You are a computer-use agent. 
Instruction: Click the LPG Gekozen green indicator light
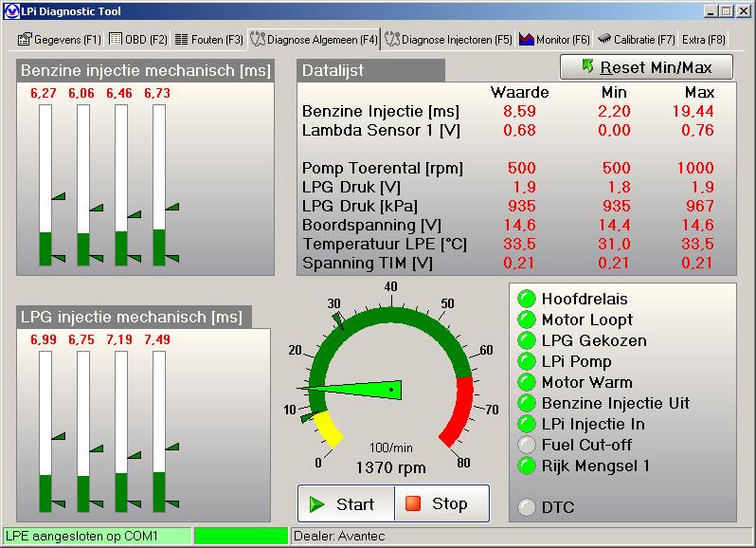click(x=527, y=340)
